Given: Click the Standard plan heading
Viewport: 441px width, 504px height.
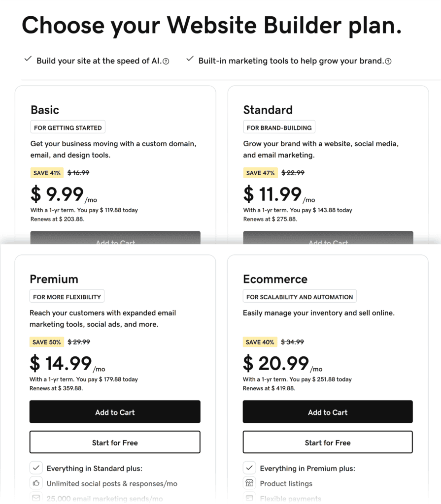Looking at the screenshot, I should pos(268,110).
